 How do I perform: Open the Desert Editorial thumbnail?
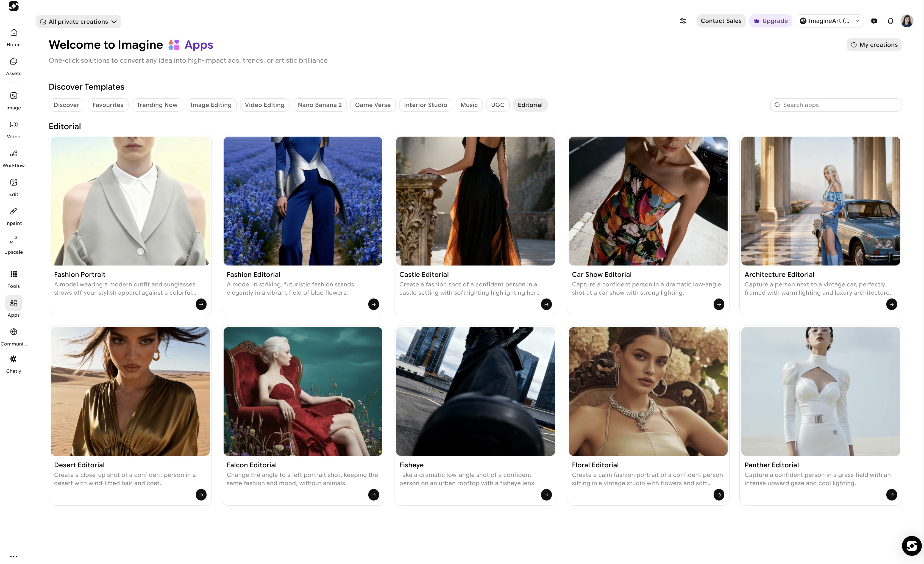[x=130, y=391]
